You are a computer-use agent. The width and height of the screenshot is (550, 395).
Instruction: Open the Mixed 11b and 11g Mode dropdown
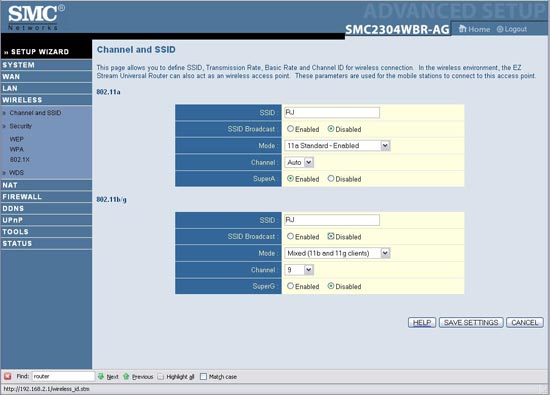click(337, 253)
